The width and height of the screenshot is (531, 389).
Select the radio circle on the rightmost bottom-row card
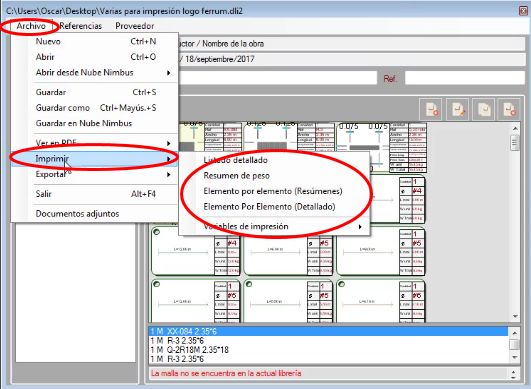341,284
